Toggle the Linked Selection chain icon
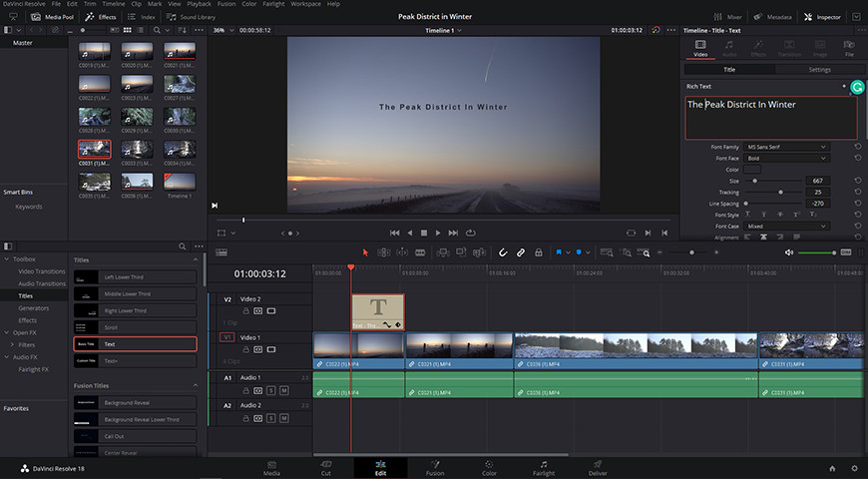 click(521, 252)
